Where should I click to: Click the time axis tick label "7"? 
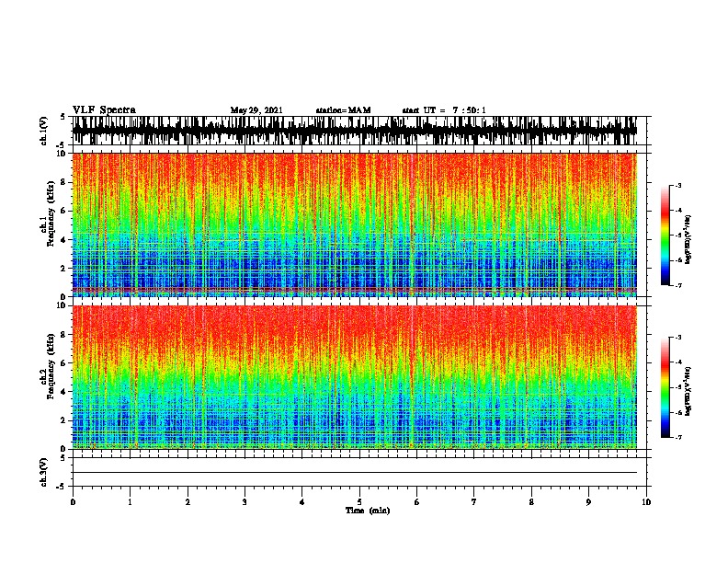click(474, 502)
